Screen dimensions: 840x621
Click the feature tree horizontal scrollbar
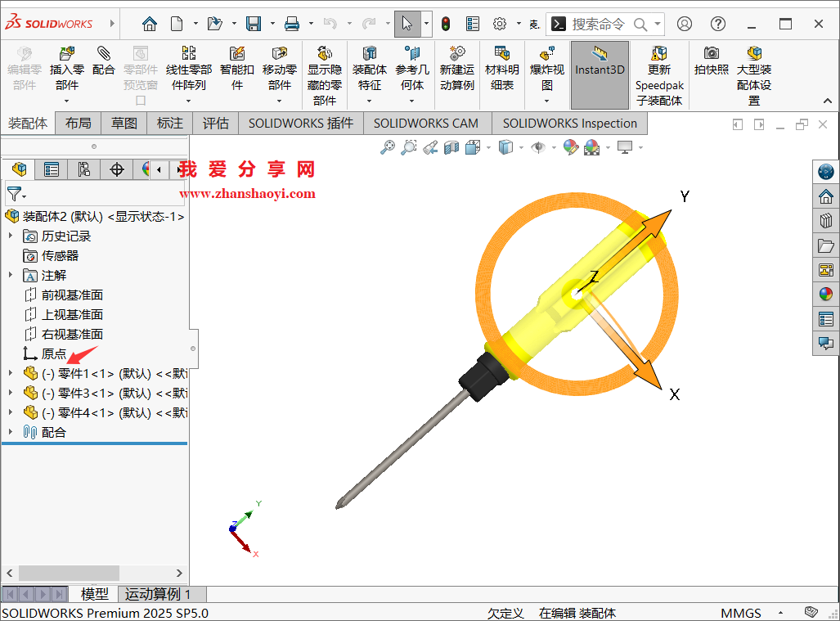click(x=69, y=573)
